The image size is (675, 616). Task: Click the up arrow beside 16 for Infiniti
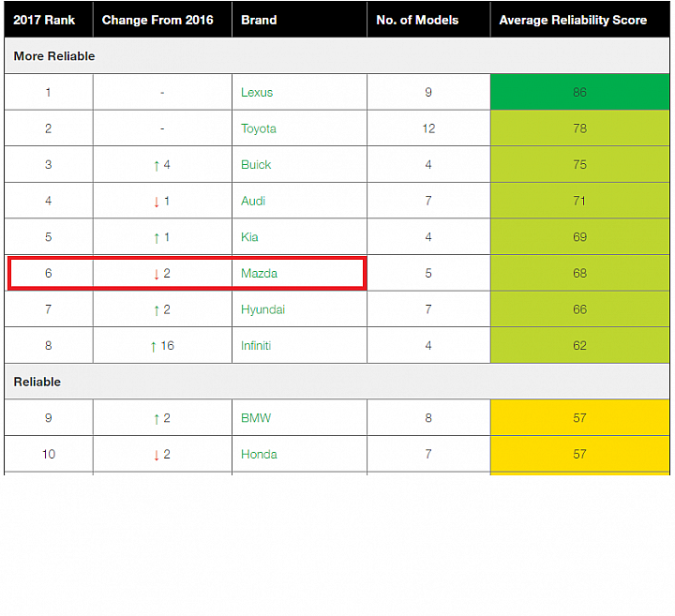(x=153, y=346)
